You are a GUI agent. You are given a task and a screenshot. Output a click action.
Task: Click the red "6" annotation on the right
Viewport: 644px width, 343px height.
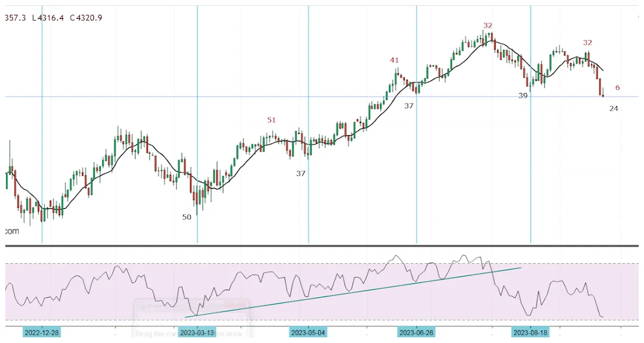pyautogui.click(x=617, y=88)
